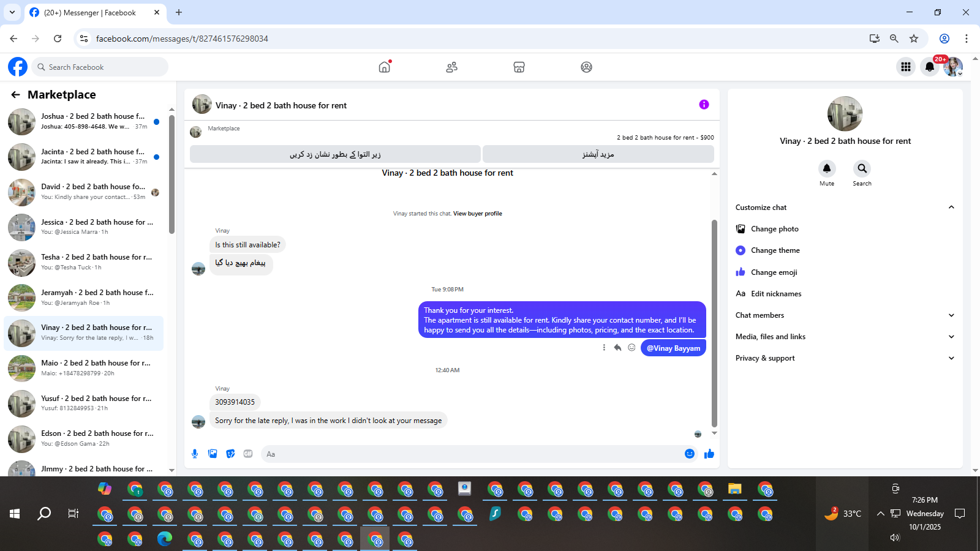Choose a sticker with the sticker icon
Image resolution: width=980 pixels, height=551 pixels.
[230, 454]
